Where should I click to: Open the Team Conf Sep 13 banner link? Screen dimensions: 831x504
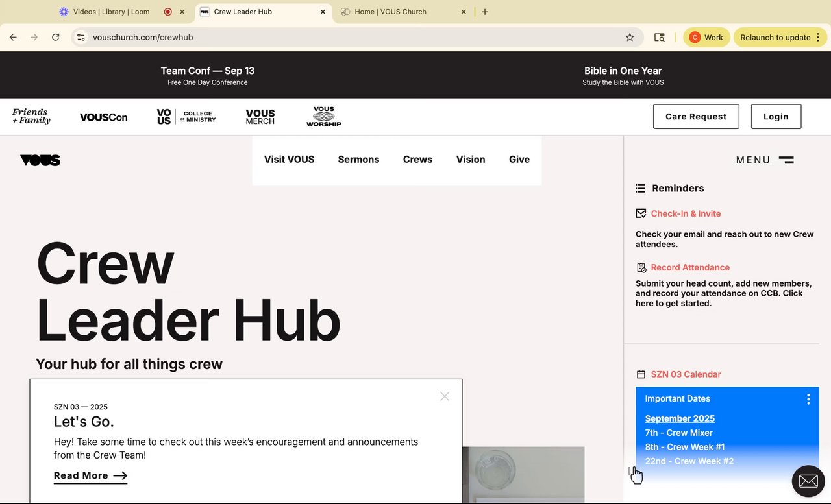point(208,76)
